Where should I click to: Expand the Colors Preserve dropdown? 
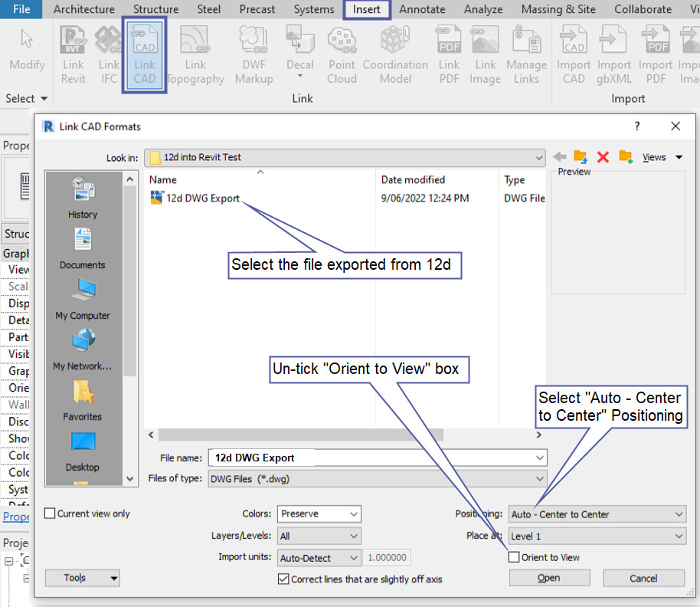click(319, 514)
